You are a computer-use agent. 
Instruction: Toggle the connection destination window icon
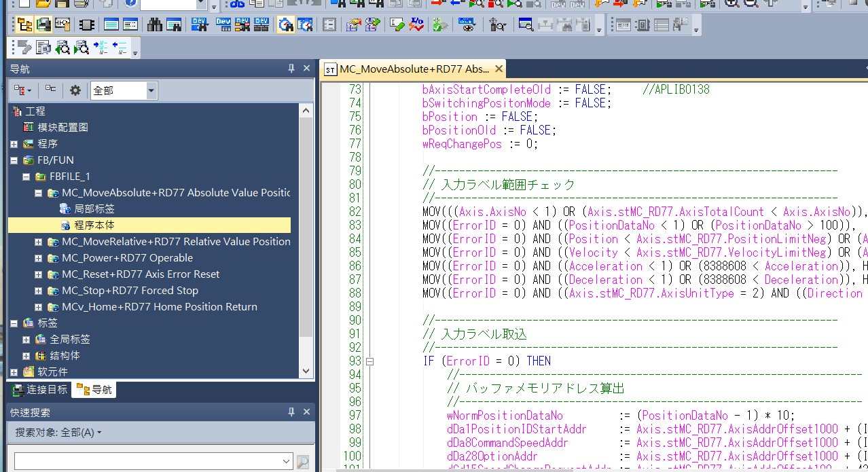tap(43, 25)
